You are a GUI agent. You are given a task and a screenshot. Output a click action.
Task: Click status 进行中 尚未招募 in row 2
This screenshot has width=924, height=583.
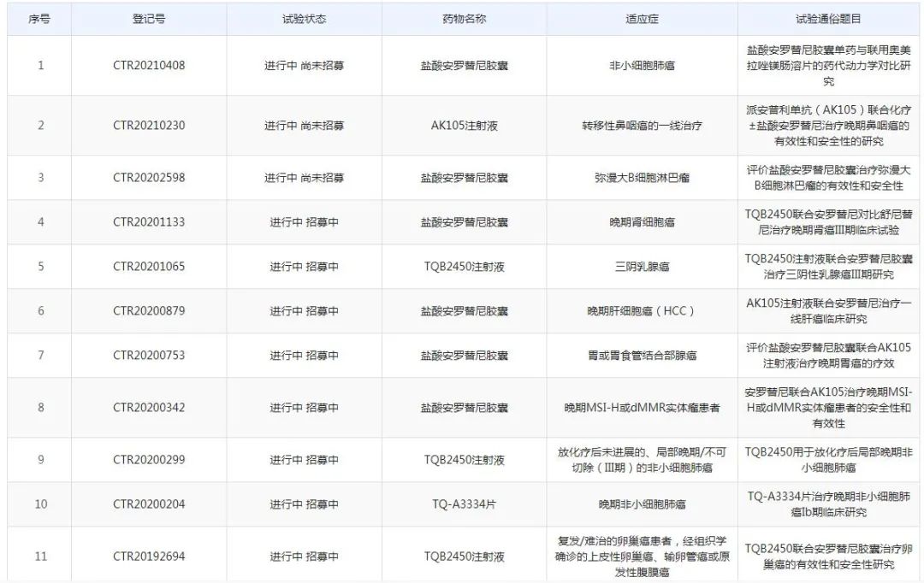pos(304,126)
